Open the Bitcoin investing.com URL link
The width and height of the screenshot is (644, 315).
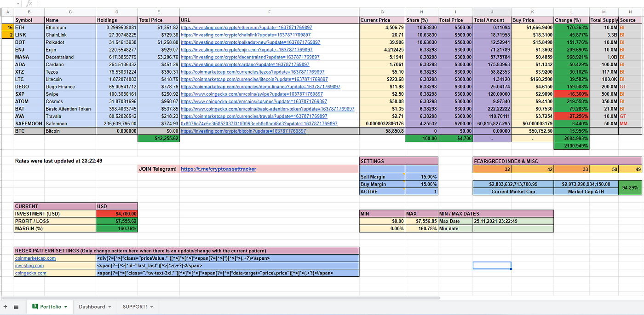tap(243, 131)
